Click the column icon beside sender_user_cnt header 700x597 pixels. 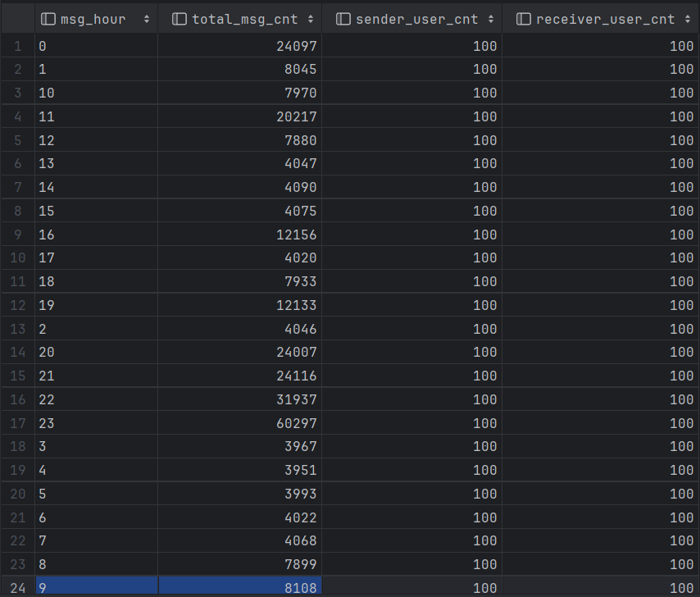pos(343,19)
